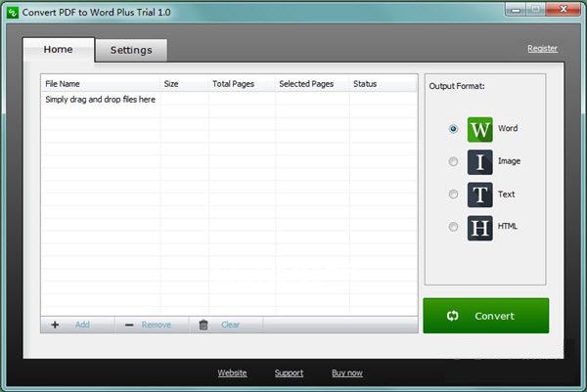Click the trash can Clear icon
The width and height of the screenshot is (587, 392).
[x=203, y=325]
